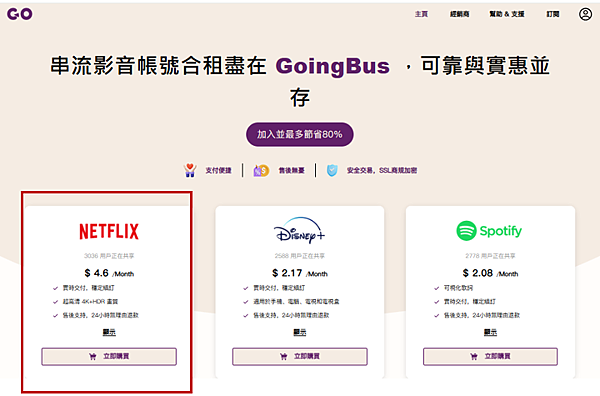600x396 pixels.
Task: Open the 主頁 menu item
Action: point(421,14)
